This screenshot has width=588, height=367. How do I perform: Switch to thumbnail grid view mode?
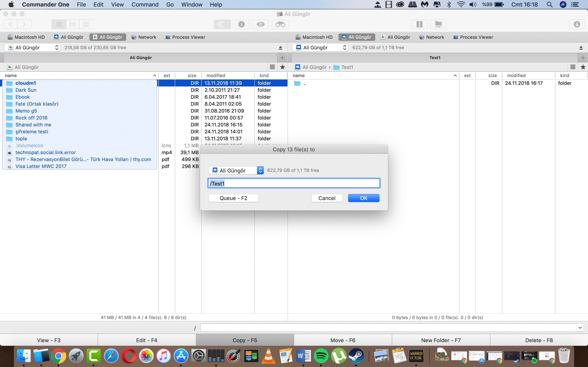86,24
